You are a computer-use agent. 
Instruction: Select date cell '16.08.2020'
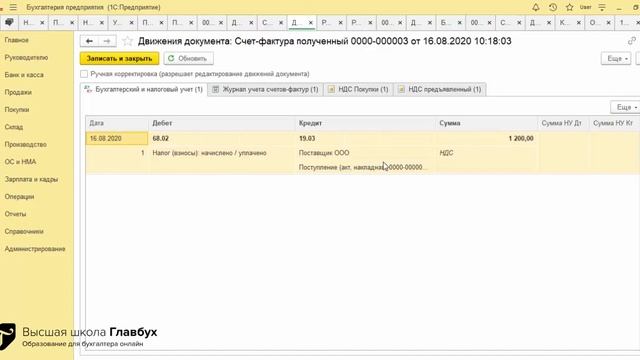pos(117,138)
